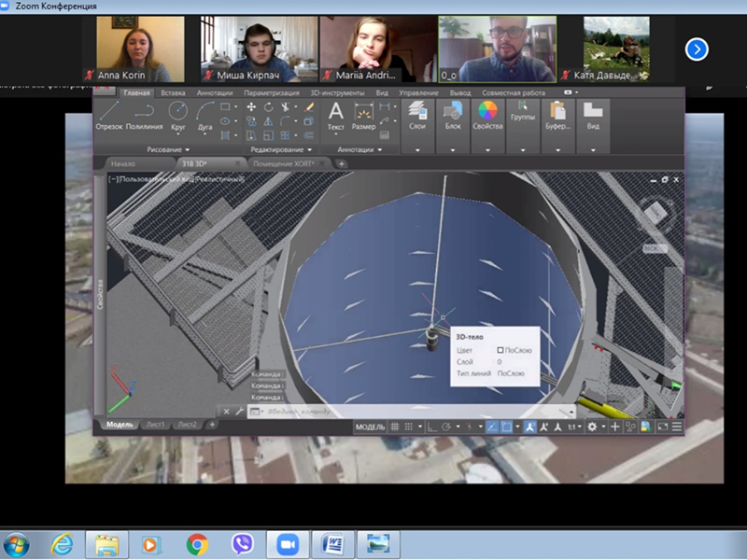Screen dimensions: 747x560
Task: Select the Отрезок line tool
Action: pyautogui.click(x=109, y=115)
